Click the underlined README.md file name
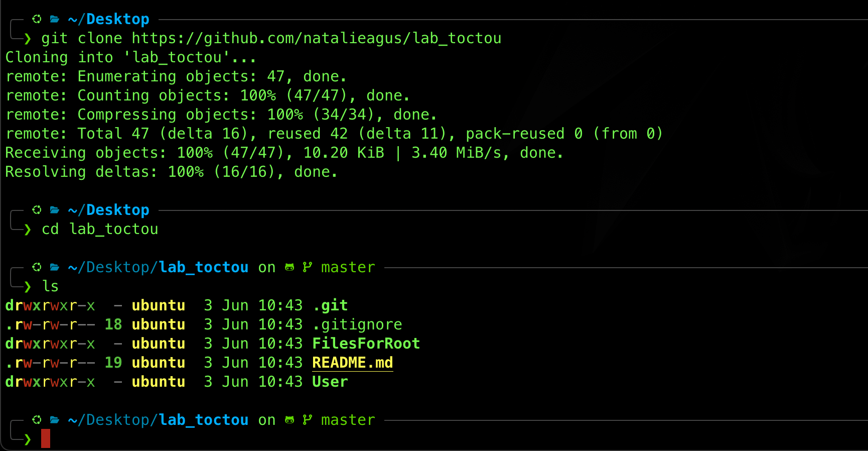 (x=353, y=363)
